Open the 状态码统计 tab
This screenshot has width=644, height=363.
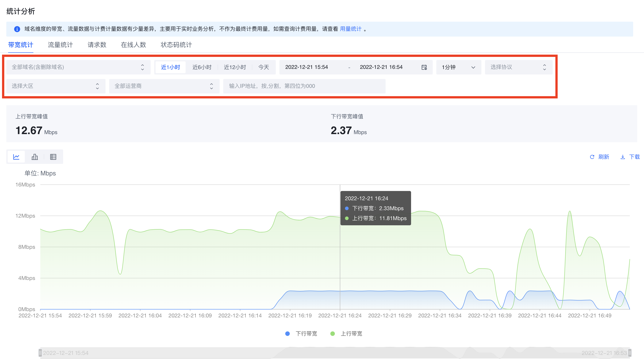tap(176, 45)
